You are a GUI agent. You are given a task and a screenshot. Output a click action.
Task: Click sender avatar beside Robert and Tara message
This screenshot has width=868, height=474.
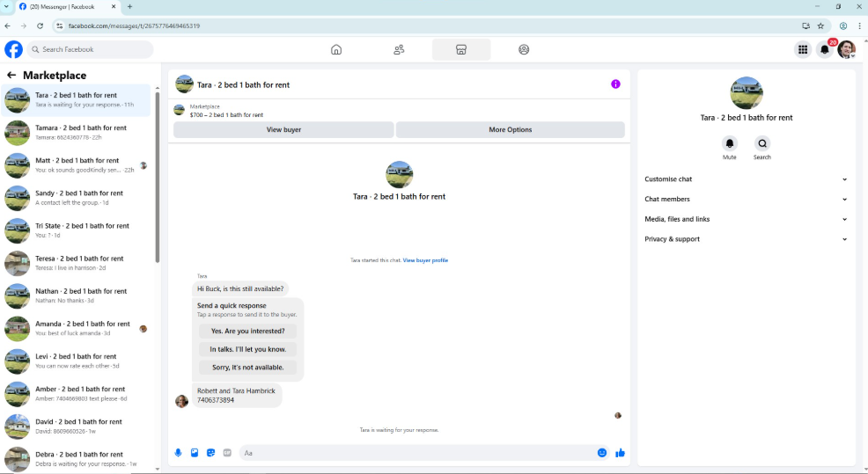[x=181, y=401]
